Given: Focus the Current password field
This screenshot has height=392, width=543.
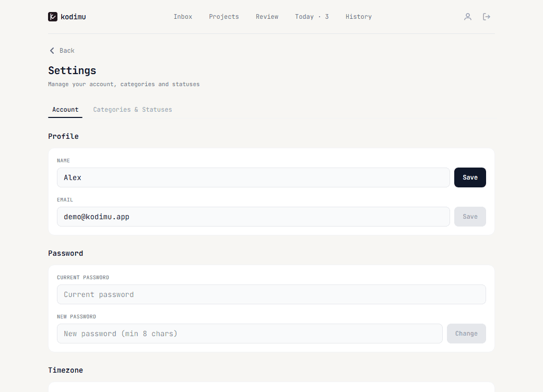Looking at the screenshot, I should [x=271, y=294].
